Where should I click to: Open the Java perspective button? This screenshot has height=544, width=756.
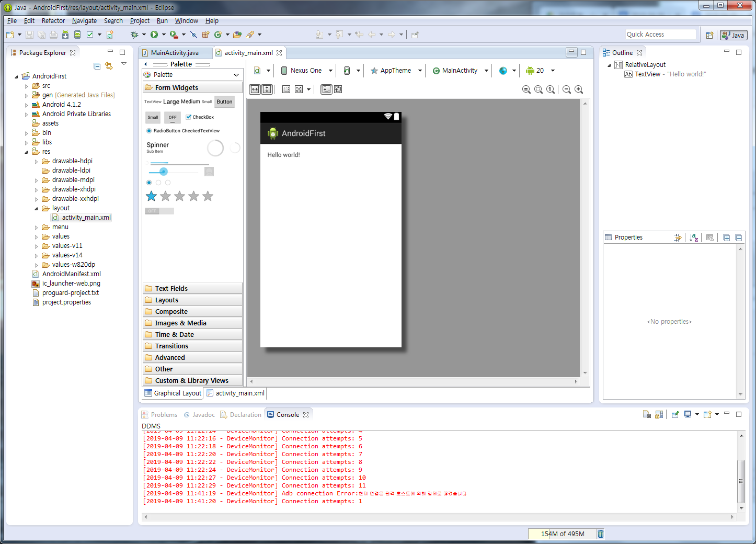click(734, 35)
